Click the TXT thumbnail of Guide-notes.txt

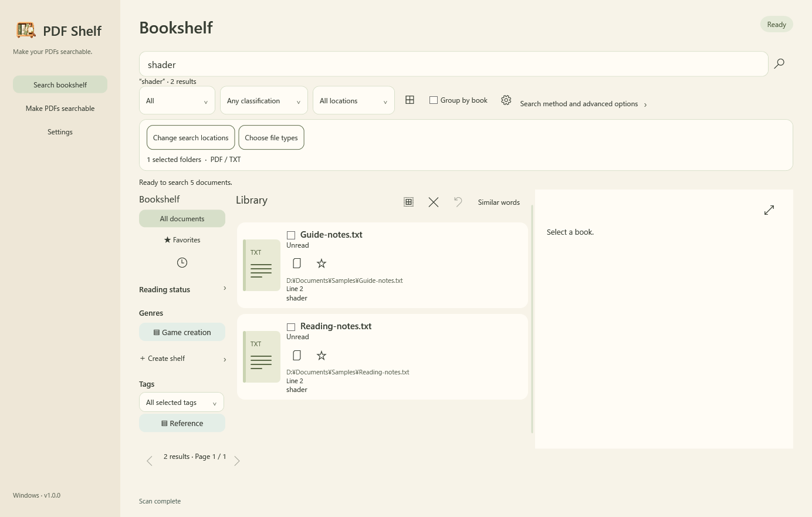click(x=262, y=265)
